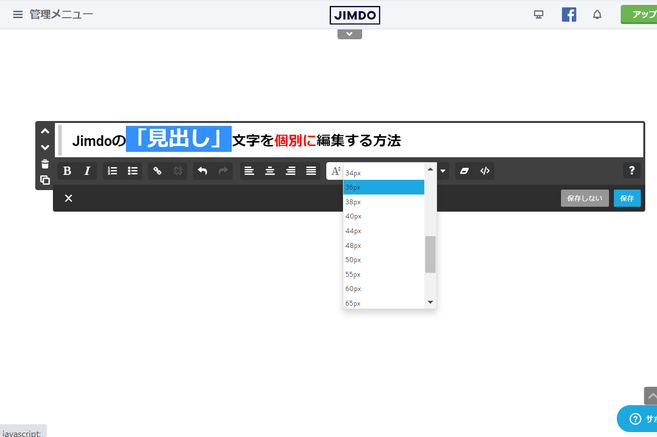657x437 pixels.
Task: Duplicate the heading element
Action: coord(45,180)
